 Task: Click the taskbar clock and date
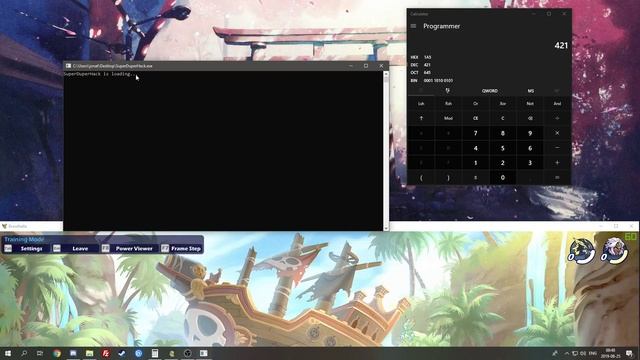pos(611,353)
